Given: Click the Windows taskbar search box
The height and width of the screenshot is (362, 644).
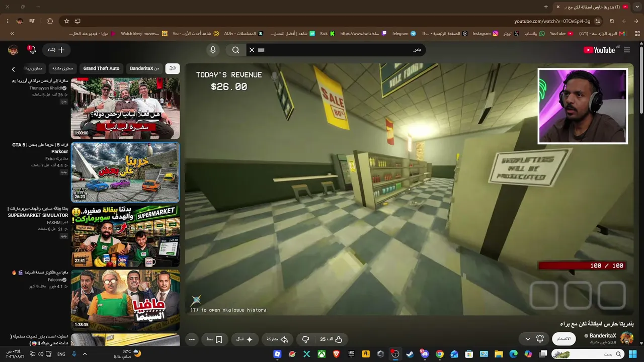Looking at the screenshot, I should [587, 354].
